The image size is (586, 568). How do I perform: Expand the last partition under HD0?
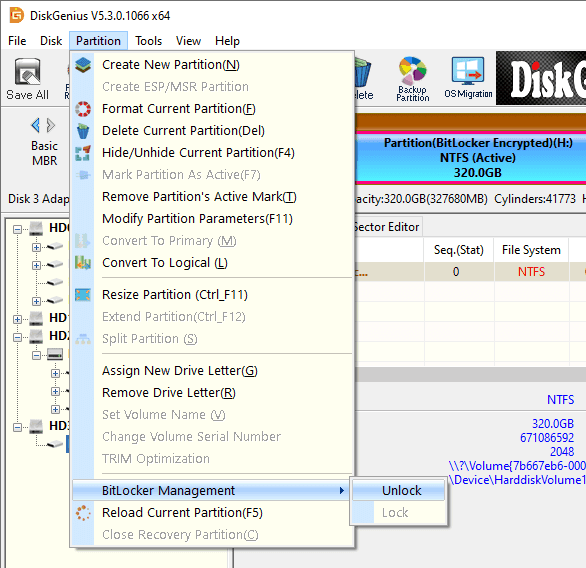tap(36, 301)
